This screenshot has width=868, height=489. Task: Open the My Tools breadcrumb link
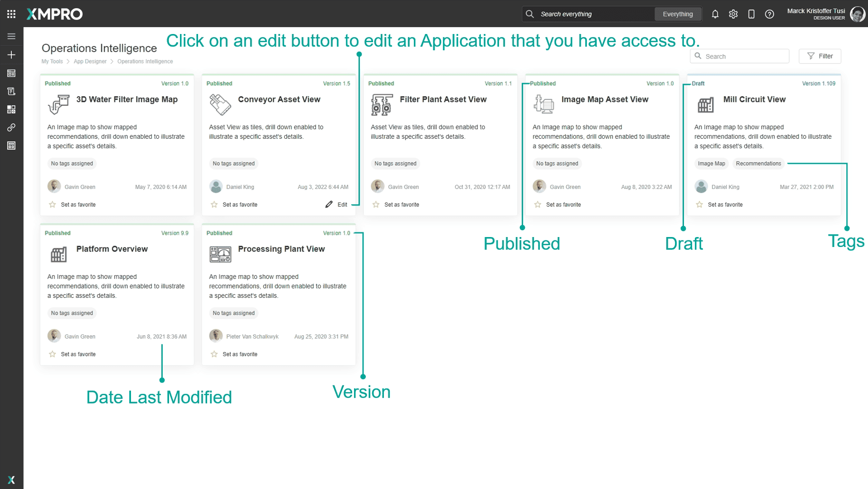tap(52, 61)
